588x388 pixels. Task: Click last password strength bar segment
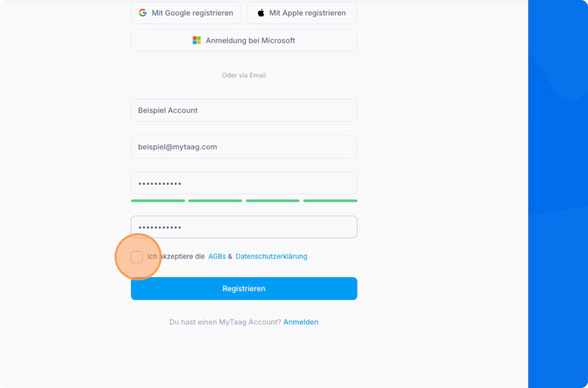pyautogui.click(x=330, y=201)
